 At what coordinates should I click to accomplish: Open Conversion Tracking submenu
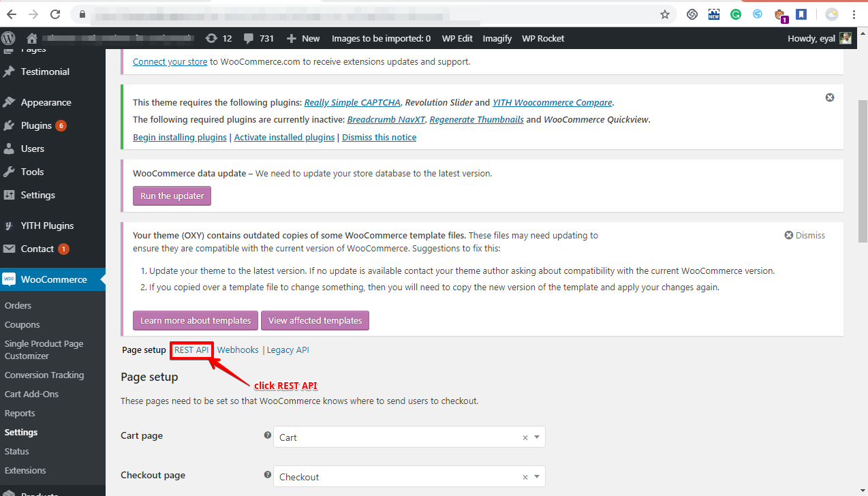click(44, 375)
